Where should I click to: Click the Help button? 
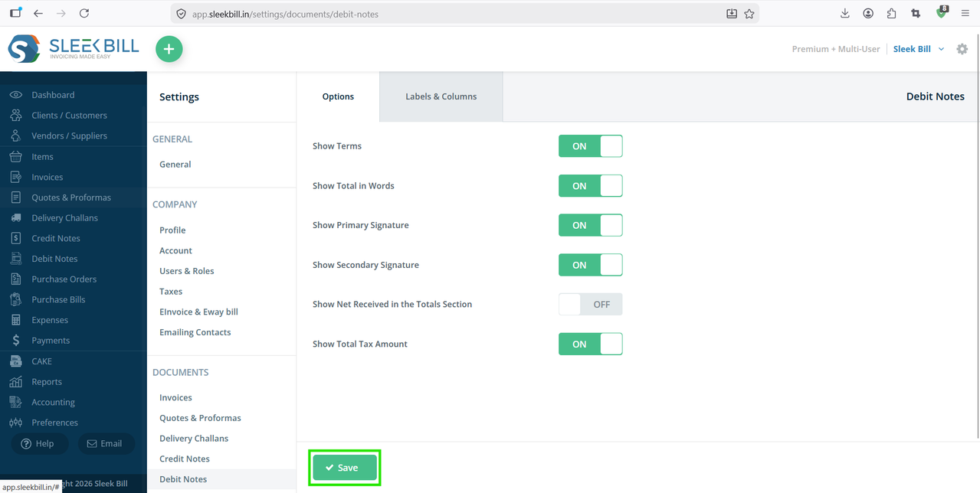[40, 444]
